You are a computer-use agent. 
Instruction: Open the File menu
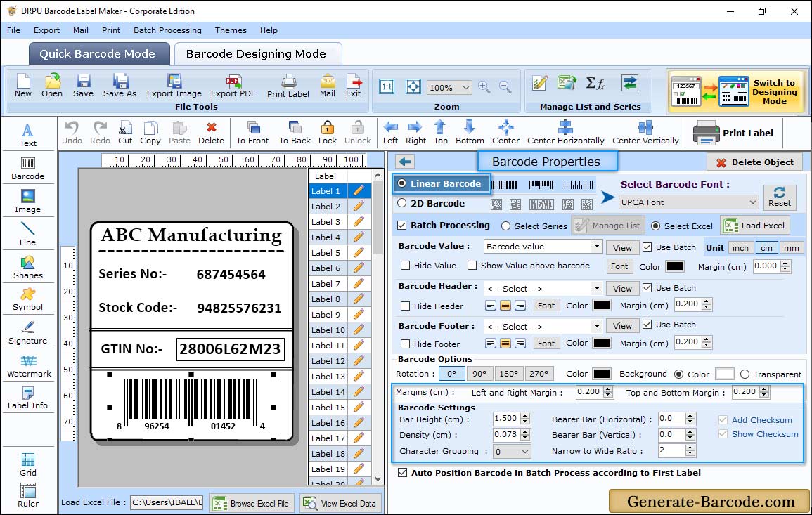click(x=13, y=30)
